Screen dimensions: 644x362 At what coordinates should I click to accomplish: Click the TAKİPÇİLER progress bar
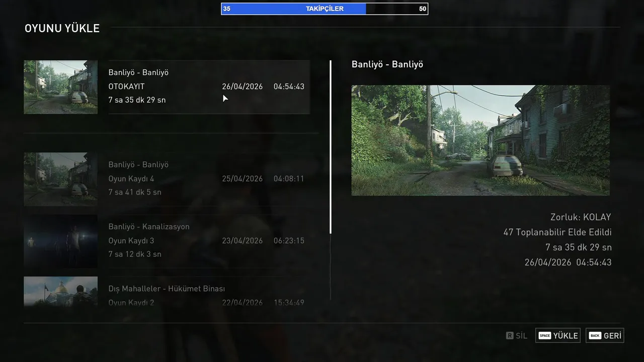325,9
